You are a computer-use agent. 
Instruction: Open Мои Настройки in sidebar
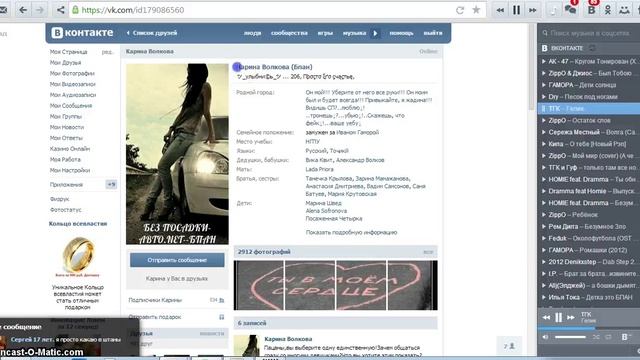point(70,170)
